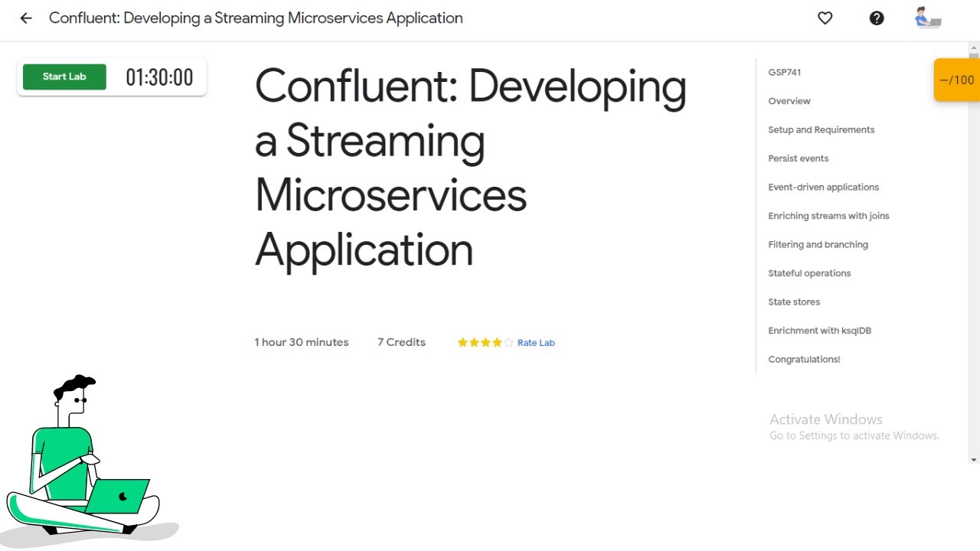Viewport: 980px width, 551px height.
Task: Open the user profile avatar
Action: 928,18
